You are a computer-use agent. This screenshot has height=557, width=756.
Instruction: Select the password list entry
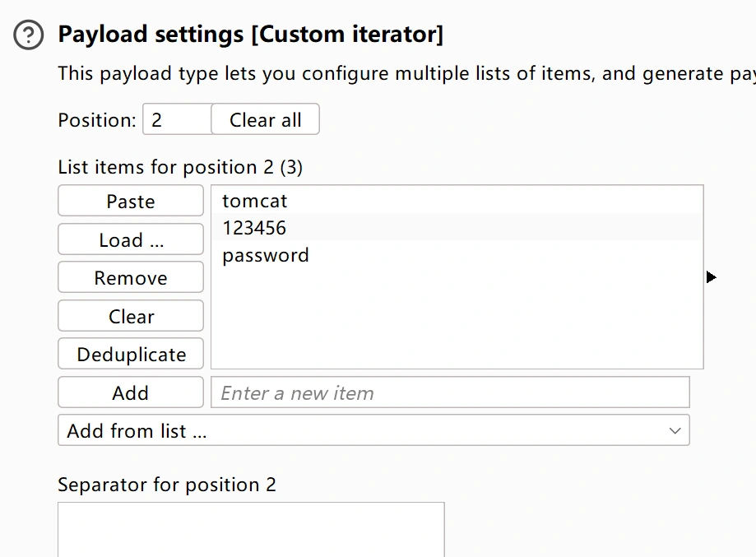click(266, 255)
